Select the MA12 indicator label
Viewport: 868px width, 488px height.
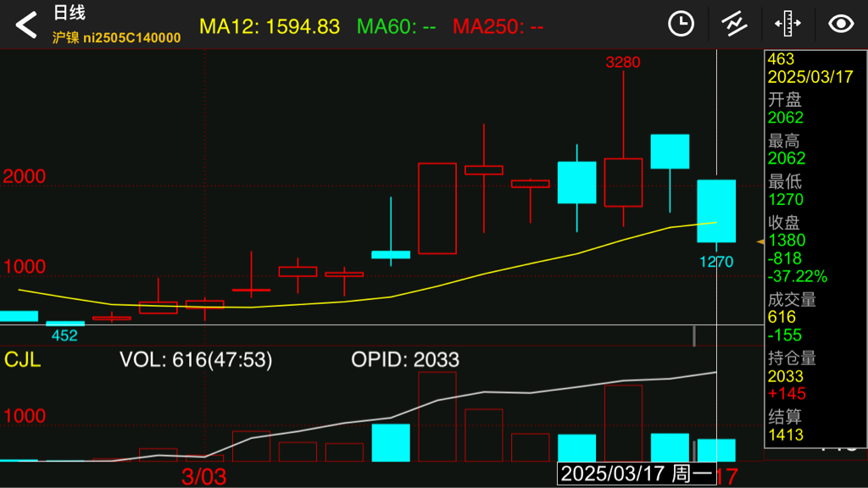point(269,26)
